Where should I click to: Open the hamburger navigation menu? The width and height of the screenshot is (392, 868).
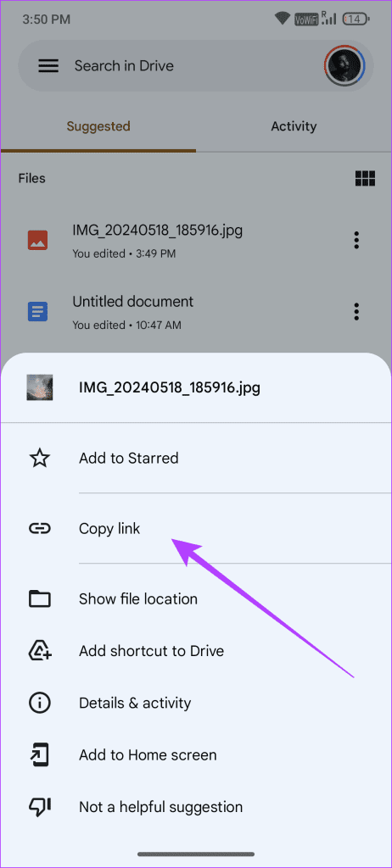pos(48,66)
